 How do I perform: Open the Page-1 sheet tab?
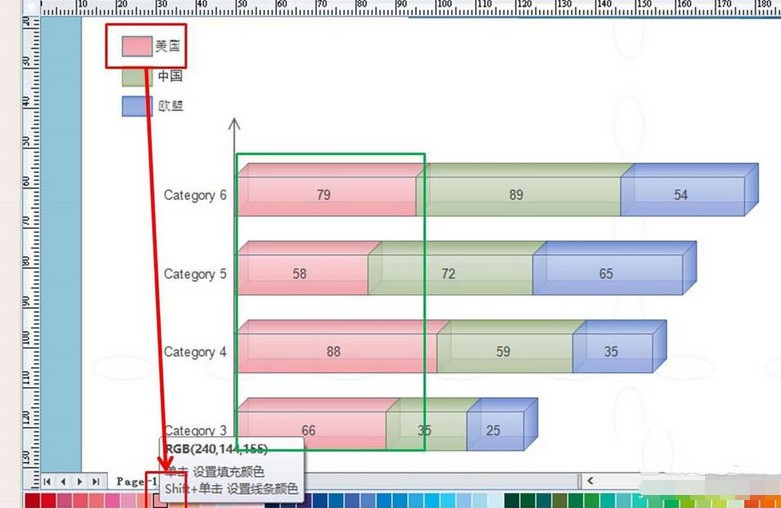click(136, 481)
